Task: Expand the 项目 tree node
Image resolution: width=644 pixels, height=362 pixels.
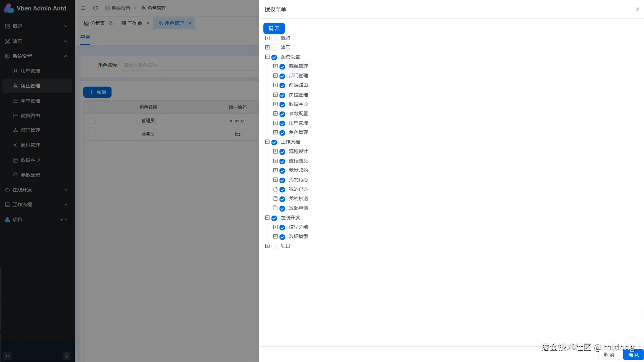Action: coord(267,246)
